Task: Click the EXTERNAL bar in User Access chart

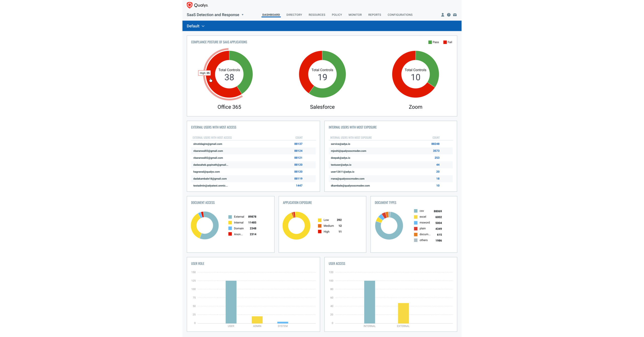Action: coord(403,313)
